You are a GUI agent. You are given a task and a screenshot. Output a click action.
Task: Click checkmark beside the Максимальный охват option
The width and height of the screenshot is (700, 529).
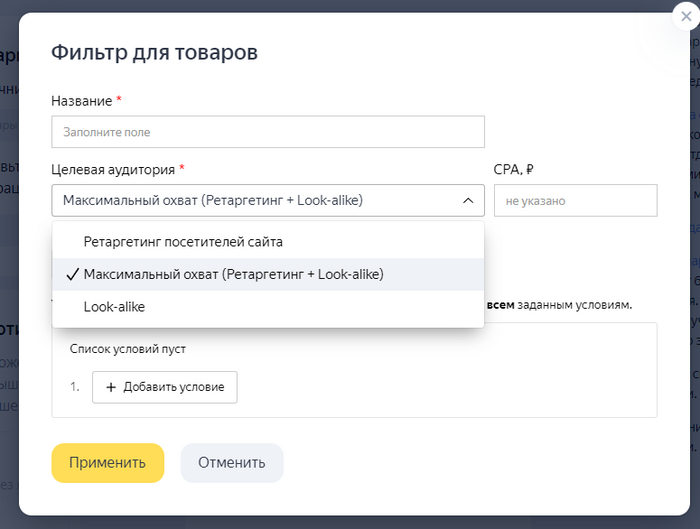[71, 274]
